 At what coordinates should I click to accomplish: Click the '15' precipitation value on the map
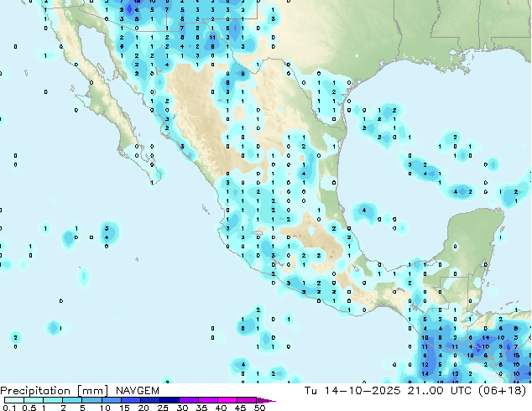tap(516, 356)
